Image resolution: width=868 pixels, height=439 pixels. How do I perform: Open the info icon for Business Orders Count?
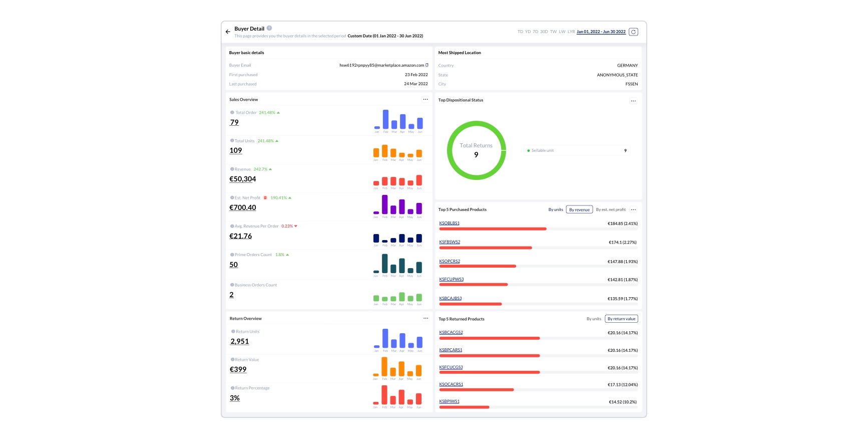click(x=232, y=285)
